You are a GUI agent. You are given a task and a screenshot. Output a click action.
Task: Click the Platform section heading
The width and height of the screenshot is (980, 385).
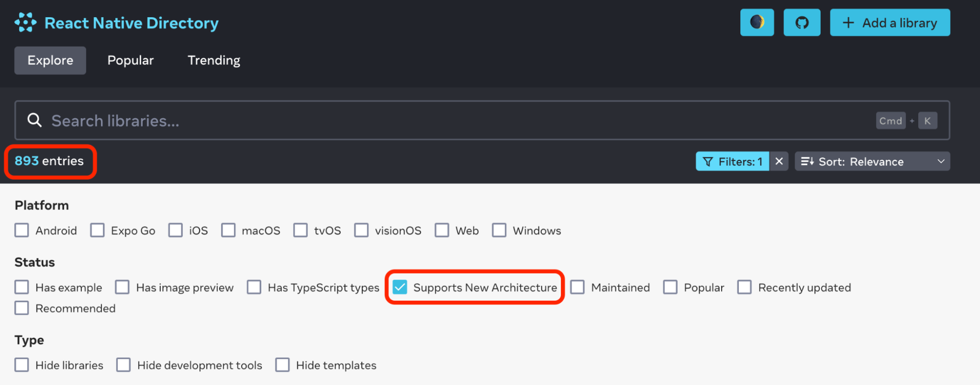42,205
